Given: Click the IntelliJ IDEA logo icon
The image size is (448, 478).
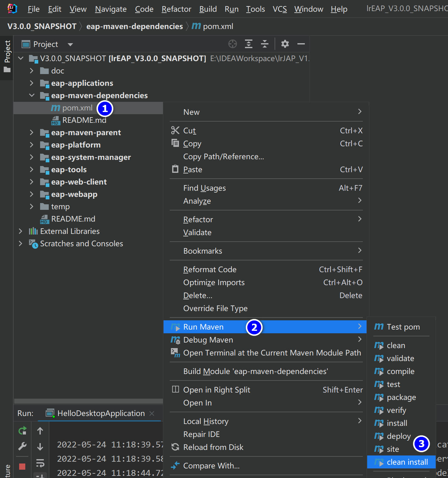Looking at the screenshot, I should click(x=12, y=9).
